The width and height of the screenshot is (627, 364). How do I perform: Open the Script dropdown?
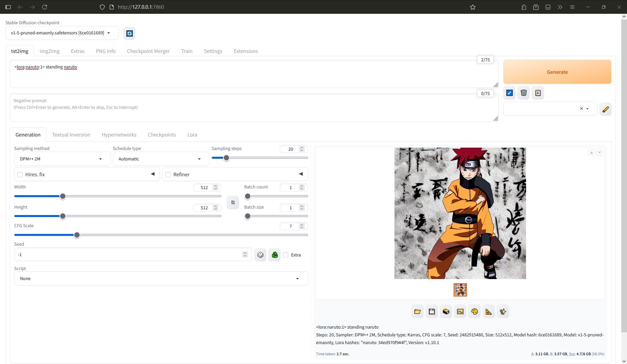point(161,279)
